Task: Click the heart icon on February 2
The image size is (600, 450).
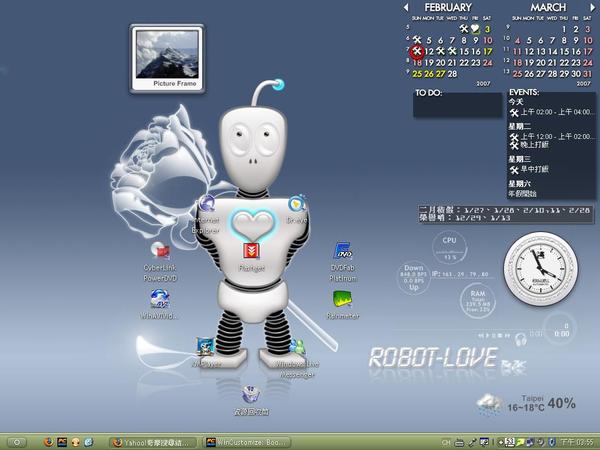Action: [x=475, y=29]
